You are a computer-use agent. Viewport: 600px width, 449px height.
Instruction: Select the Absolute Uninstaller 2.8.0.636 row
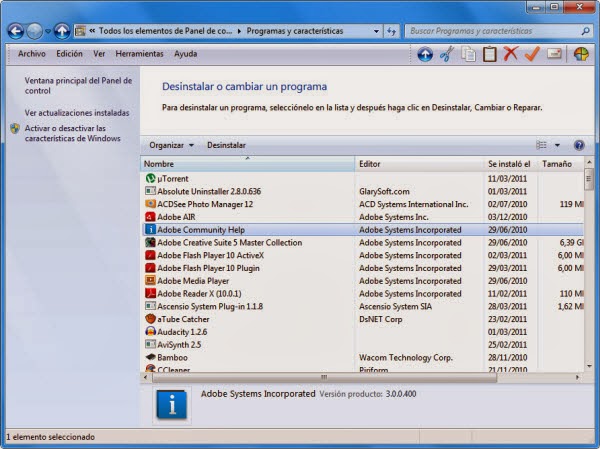coord(362,191)
